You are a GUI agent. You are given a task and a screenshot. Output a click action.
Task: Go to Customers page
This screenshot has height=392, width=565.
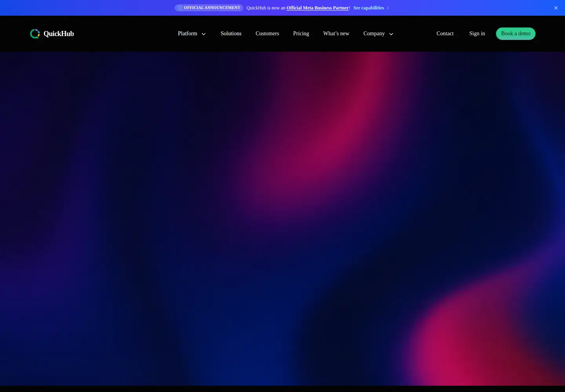(x=267, y=34)
